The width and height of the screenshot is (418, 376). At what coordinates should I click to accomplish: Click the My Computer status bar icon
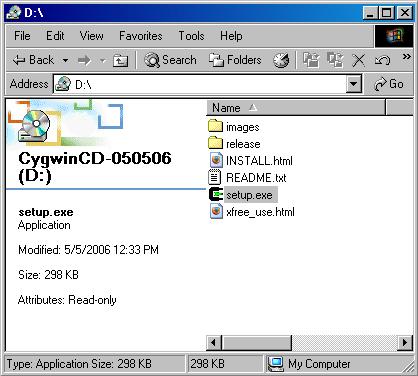(x=276, y=364)
